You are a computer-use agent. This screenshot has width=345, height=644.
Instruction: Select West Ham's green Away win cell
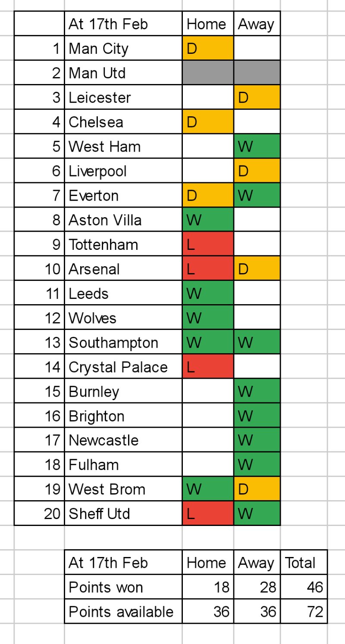[257, 146]
